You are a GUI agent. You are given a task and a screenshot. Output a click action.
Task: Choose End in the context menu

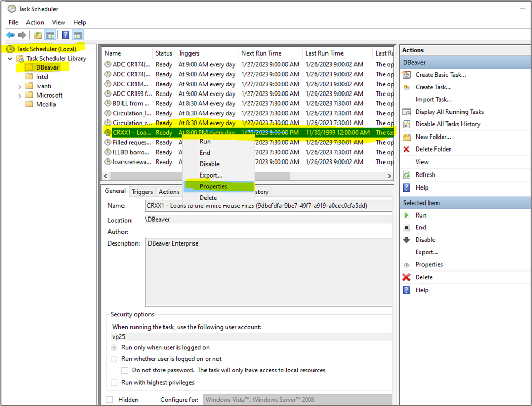point(219,153)
